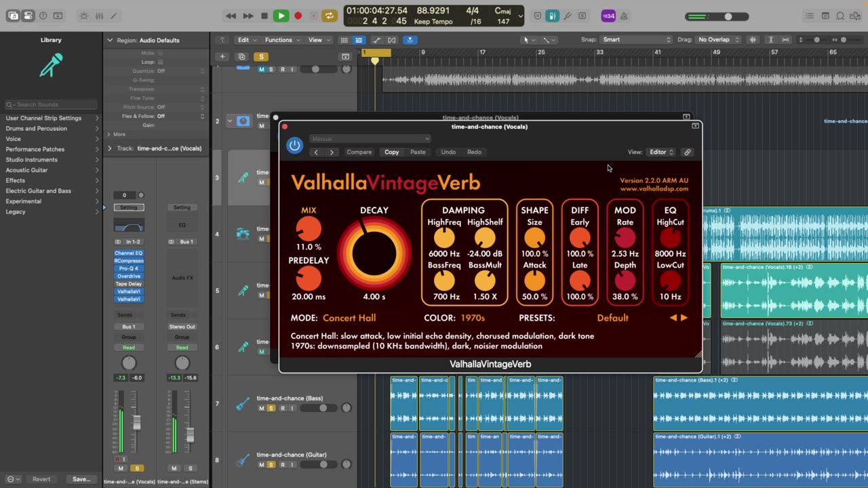Click Redo in plugin header
868x488 pixels.
tap(474, 152)
